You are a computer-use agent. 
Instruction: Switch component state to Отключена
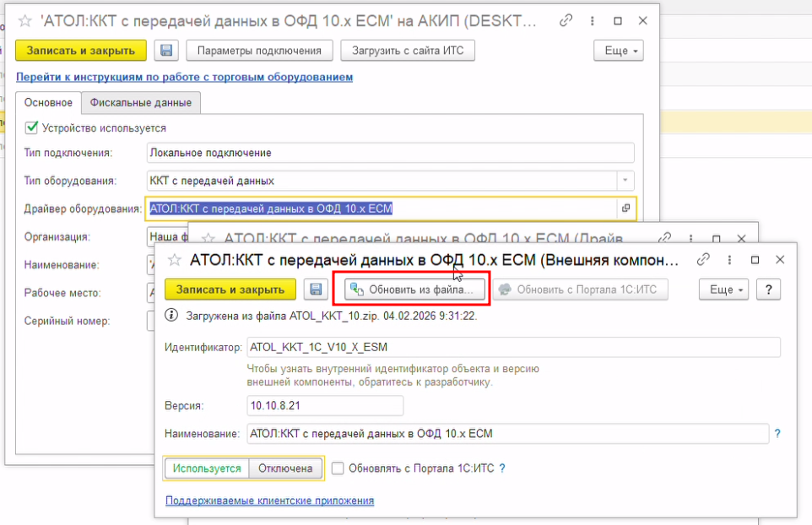click(285, 468)
